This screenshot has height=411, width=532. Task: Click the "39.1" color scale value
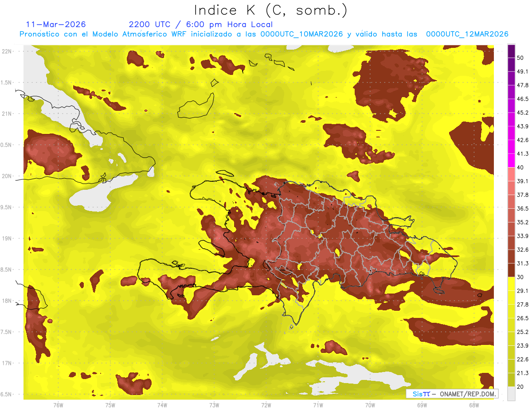coord(523,181)
